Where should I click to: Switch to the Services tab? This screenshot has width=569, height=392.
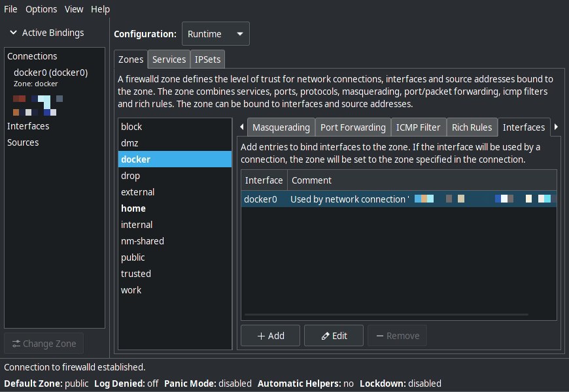pos(169,59)
